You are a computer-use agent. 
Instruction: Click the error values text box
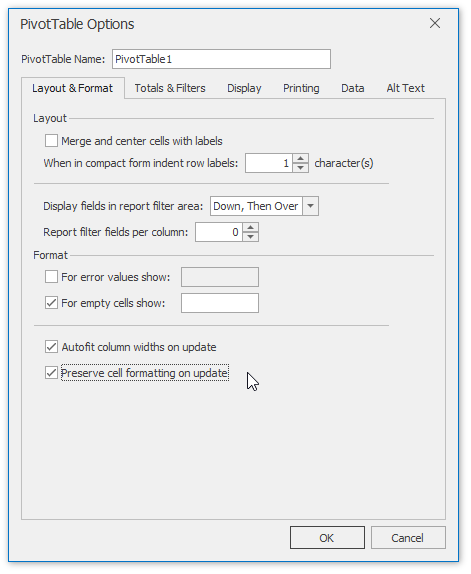[x=220, y=277]
